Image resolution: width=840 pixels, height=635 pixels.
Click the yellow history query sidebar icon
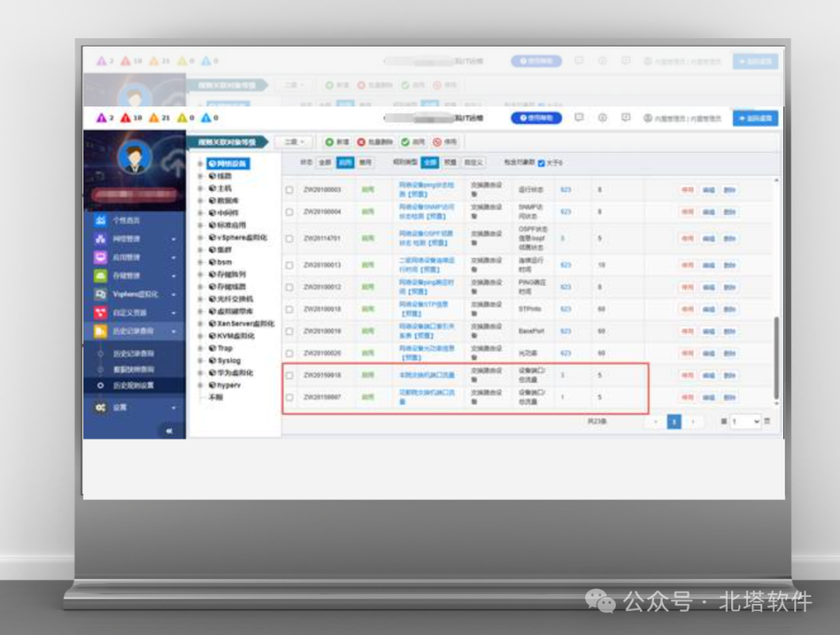[100, 331]
